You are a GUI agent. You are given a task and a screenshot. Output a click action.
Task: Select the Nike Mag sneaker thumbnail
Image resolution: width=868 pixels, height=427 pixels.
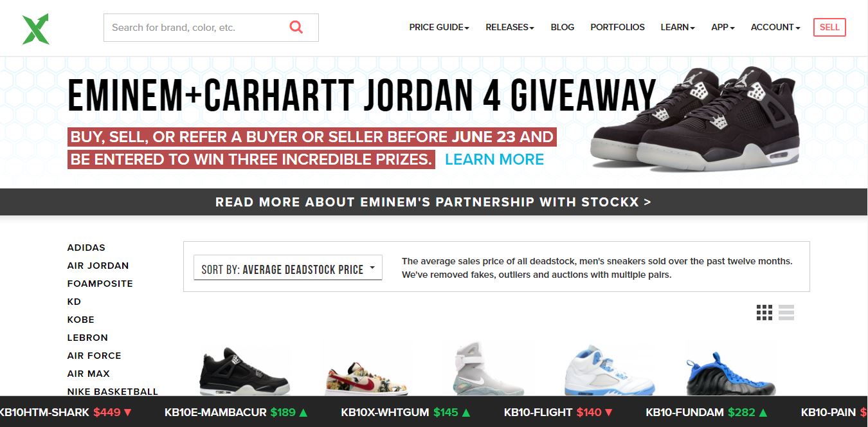coord(489,370)
